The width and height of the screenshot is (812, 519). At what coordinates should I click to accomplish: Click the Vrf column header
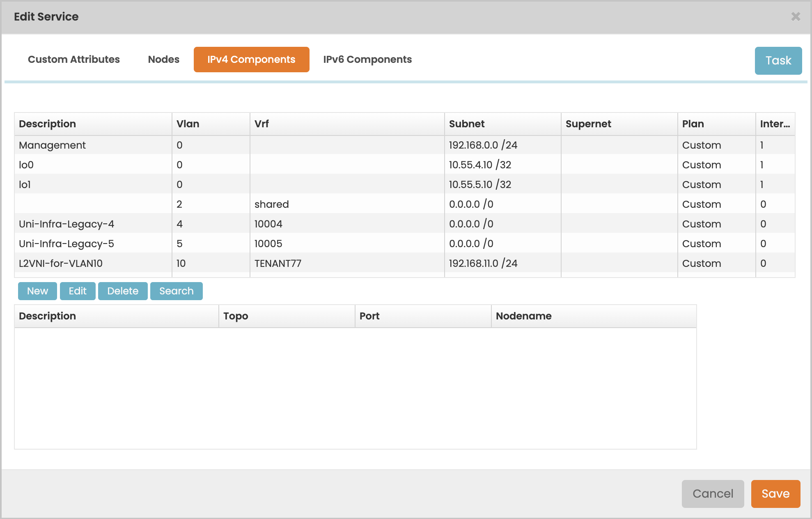pyautogui.click(x=261, y=124)
